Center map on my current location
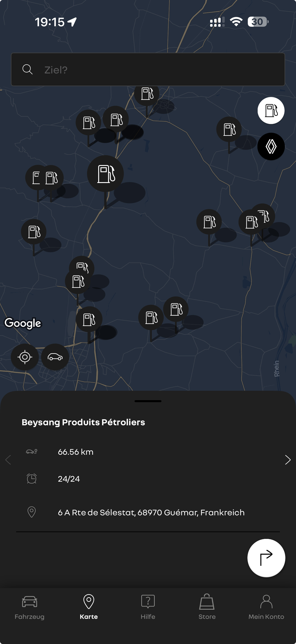Viewport: 296px width, 644px height. pos(25,357)
